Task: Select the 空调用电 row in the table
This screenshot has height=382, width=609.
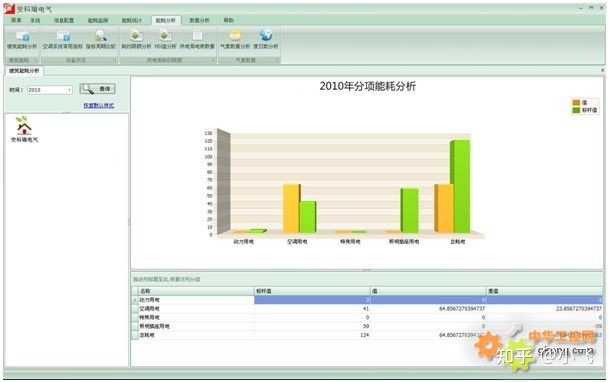Action: (367, 309)
